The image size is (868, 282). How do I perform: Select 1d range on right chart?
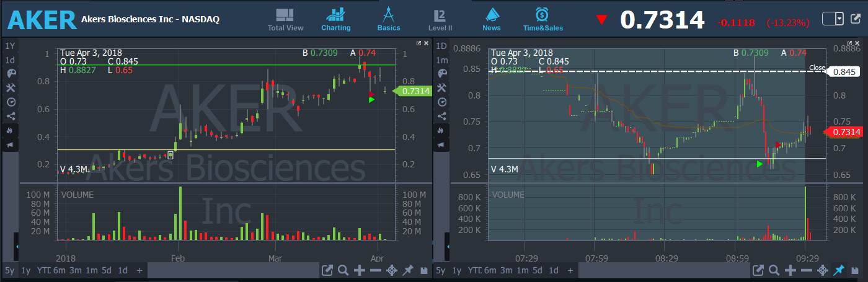pyautogui.click(x=554, y=270)
